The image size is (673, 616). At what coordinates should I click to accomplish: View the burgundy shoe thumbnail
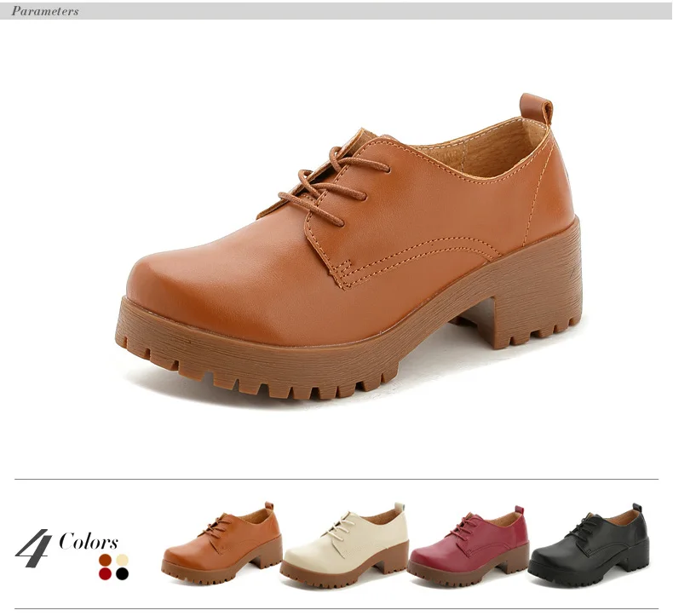(x=468, y=546)
